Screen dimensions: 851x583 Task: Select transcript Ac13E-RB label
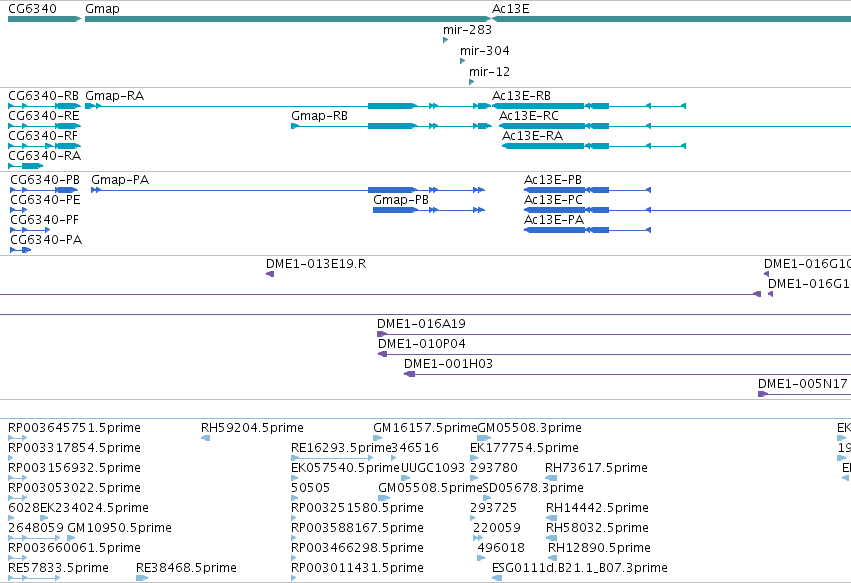coord(521,96)
